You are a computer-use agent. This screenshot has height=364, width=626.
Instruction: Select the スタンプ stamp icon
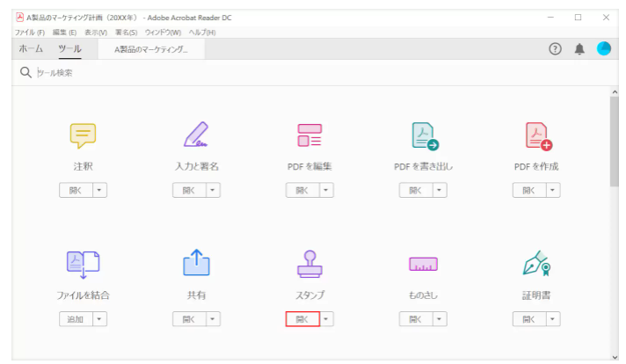coord(309,264)
